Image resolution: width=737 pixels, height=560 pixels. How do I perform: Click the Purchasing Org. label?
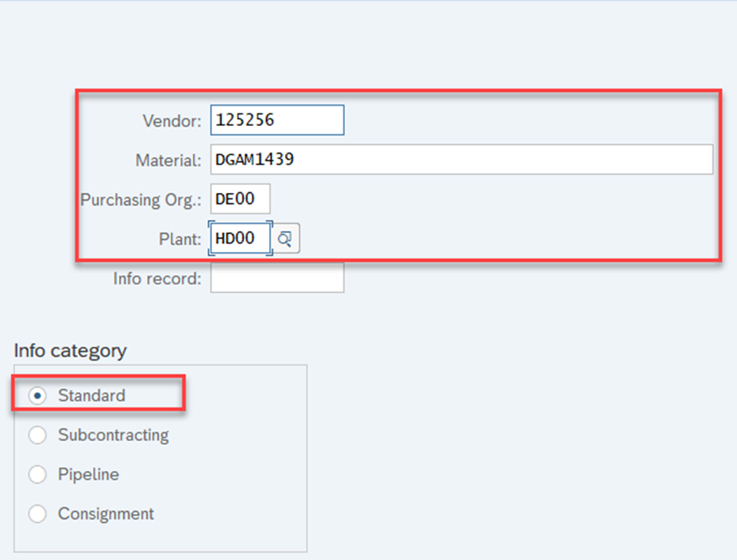click(x=140, y=199)
